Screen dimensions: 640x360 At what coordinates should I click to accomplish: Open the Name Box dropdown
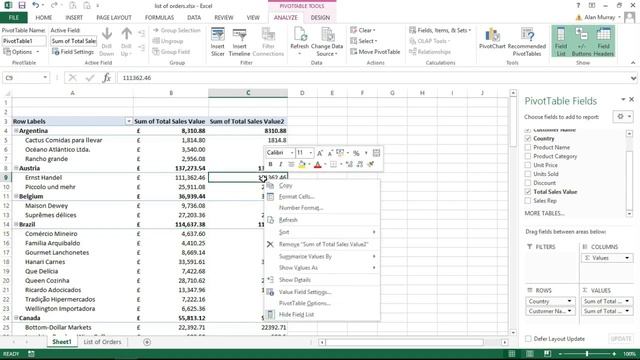click(45, 78)
